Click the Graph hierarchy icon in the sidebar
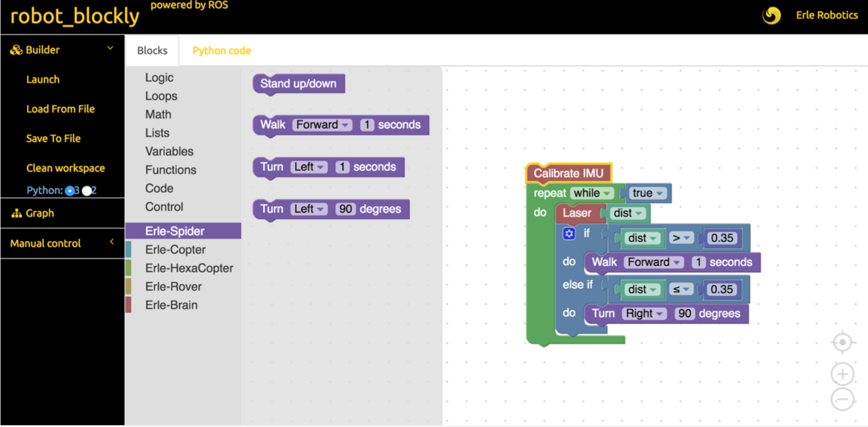This screenshot has height=427, width=868. [x=16, y=213]
